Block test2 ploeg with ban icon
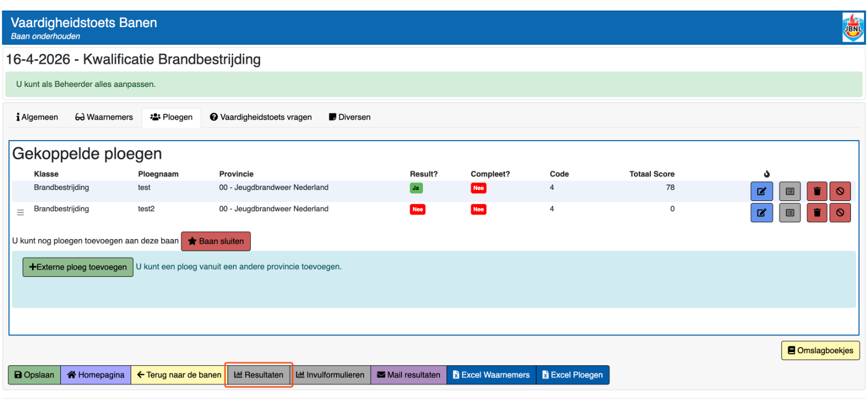The height and width of the screenshot is (408, 868). [x=840, y=213]
